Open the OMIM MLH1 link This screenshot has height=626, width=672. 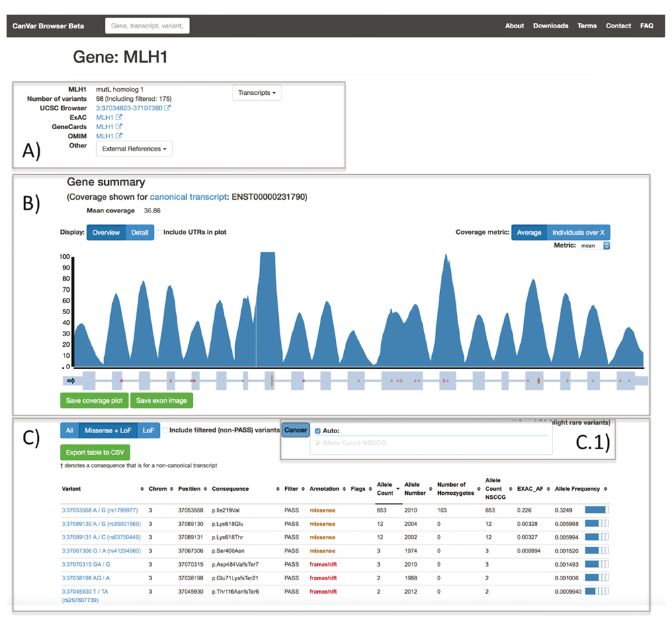(105, 136)
